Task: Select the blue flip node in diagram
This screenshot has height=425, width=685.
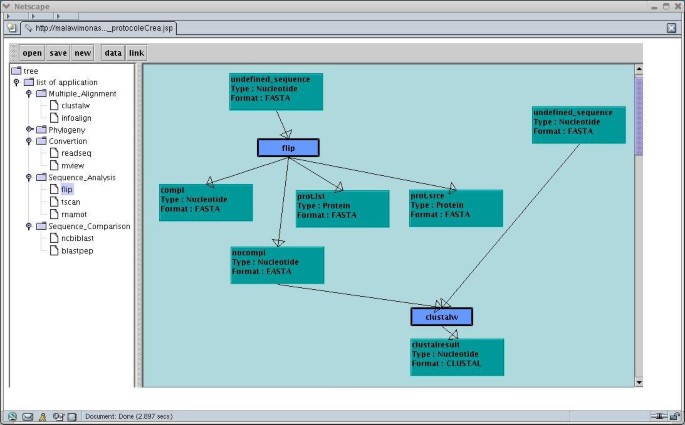Action: point(288,148)
